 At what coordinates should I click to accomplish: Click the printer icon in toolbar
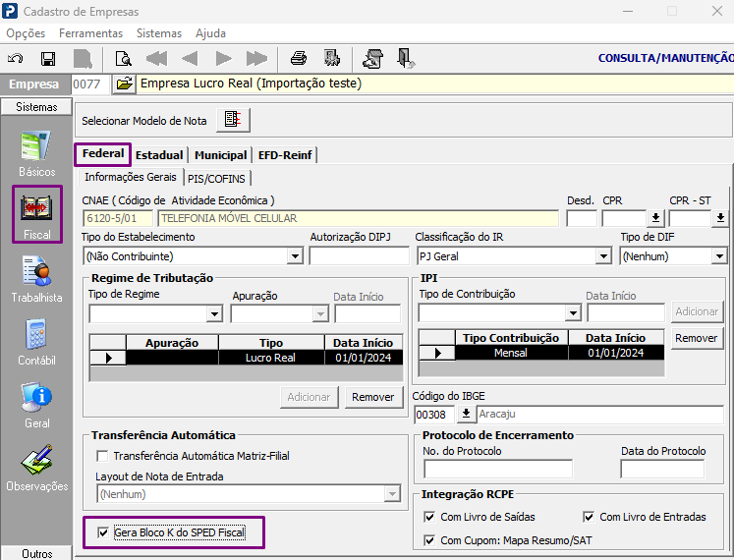pyautogui.click(x=298, y=59)
